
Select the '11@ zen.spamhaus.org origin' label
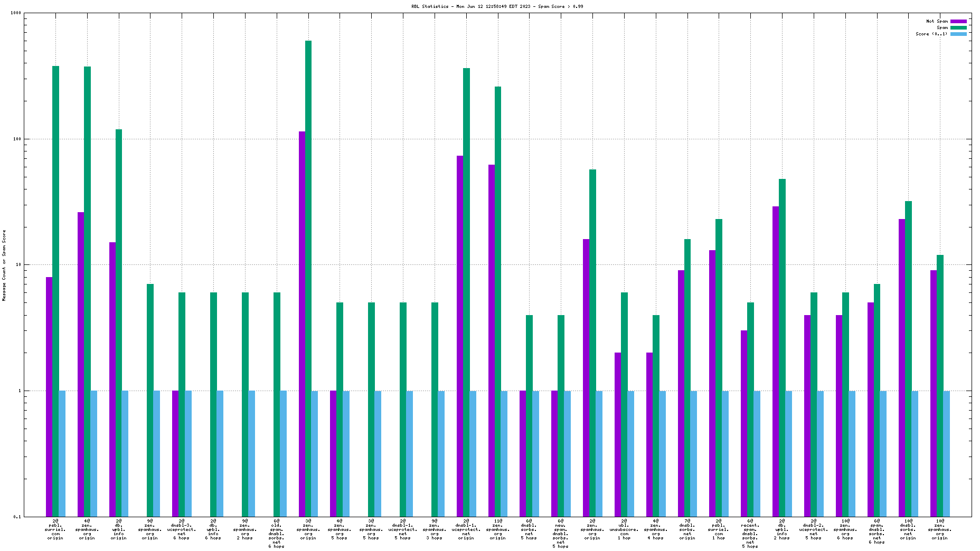(498, 529)
